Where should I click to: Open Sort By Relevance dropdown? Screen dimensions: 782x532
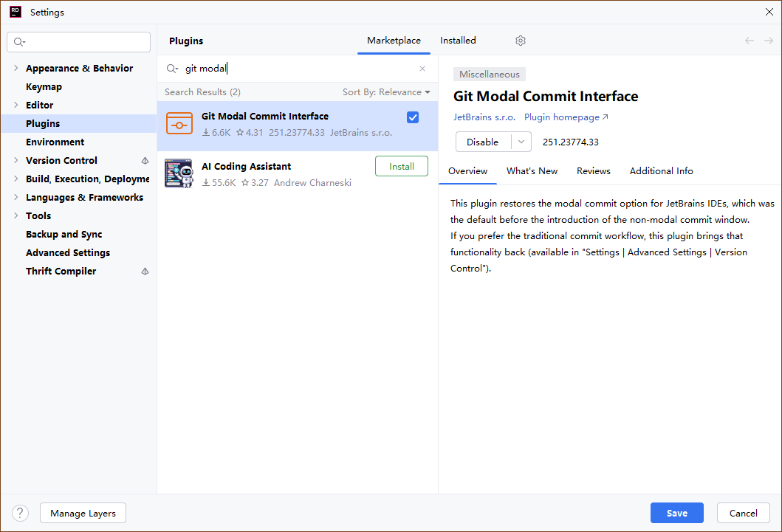386,92
